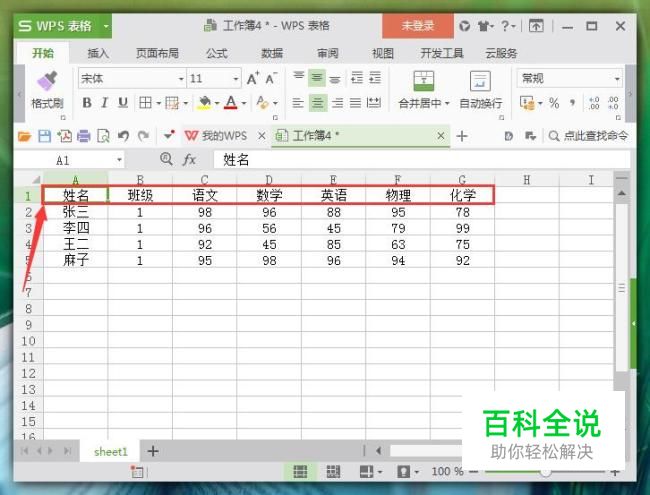
Task: Open the 页面布局 ribbon tab
Action: (158, 53)
